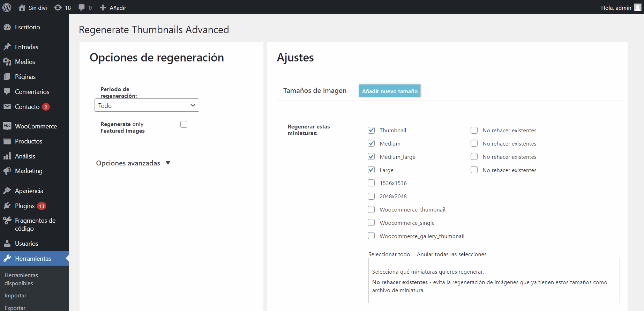Click the comments bubble icon in top bar
644x311 pixels.
pyautogui.click(x=82, y=8)
